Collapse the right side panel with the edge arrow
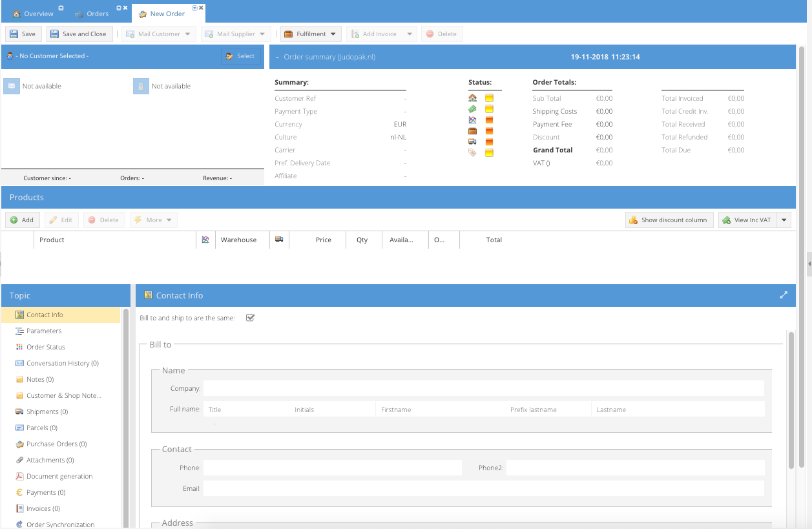This screenshot has width=812, height=529. pos(809,264)
